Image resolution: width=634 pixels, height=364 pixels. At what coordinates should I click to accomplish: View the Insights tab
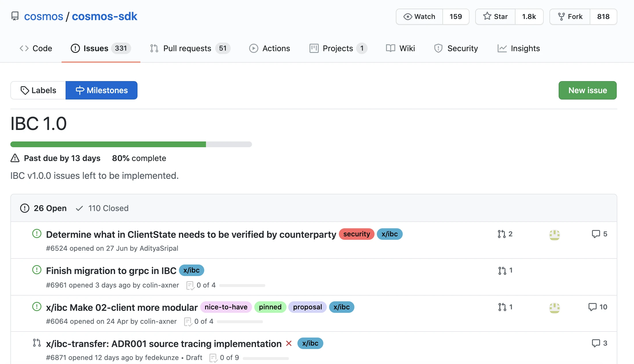pos(519,48)
